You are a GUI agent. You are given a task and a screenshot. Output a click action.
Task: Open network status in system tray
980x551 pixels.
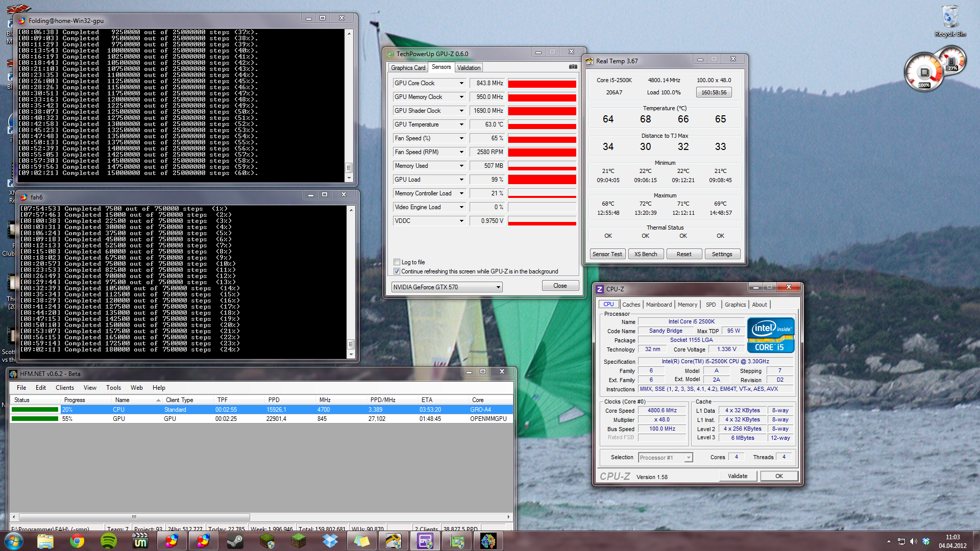click(x=901, y=541)
